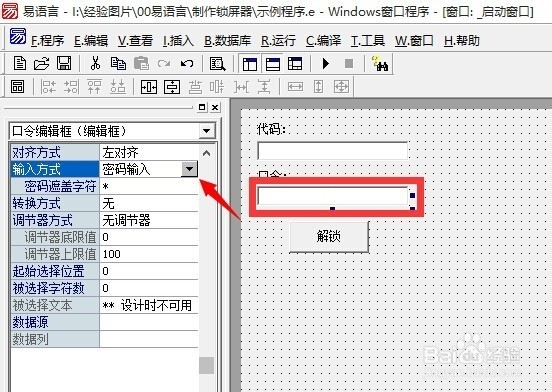
Task: Click the property list scrollbar thumb
Action: [207, 366]
